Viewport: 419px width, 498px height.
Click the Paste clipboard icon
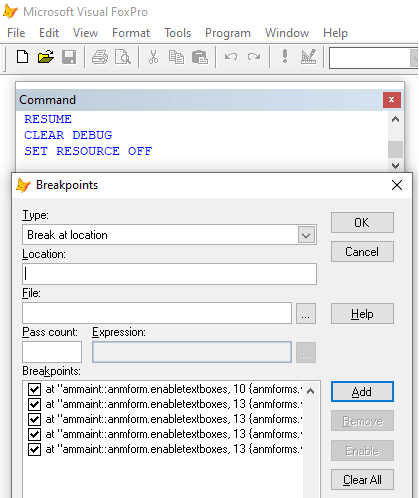click(x=200, y=57)
